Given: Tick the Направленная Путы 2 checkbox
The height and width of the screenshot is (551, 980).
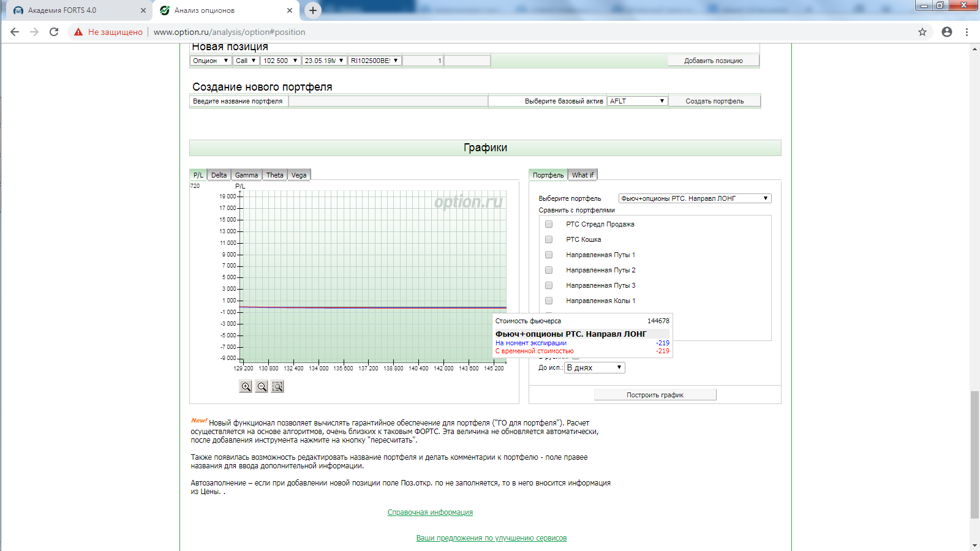Looking at the screenshot, I should coord(549,270).
